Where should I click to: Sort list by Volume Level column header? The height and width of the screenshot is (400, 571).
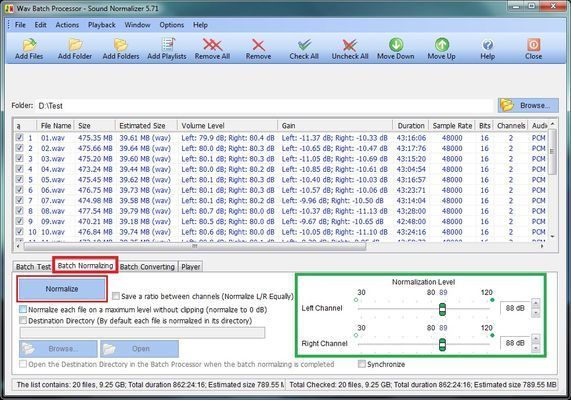pos(228,126)
